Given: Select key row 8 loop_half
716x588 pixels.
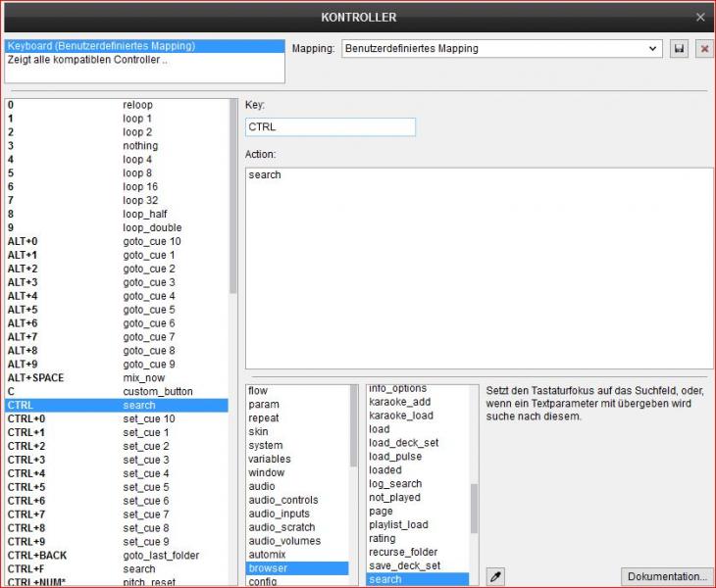Looking at the screenshot, I should (x=117, y=214).
